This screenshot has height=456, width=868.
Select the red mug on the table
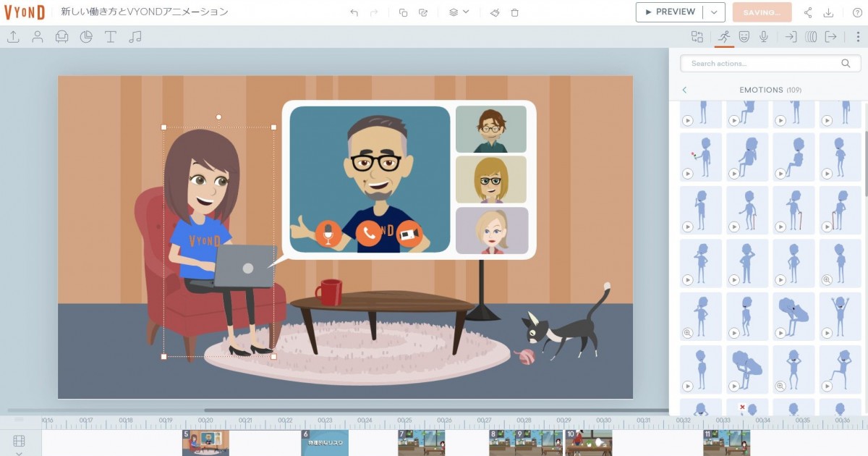point(328,292)
